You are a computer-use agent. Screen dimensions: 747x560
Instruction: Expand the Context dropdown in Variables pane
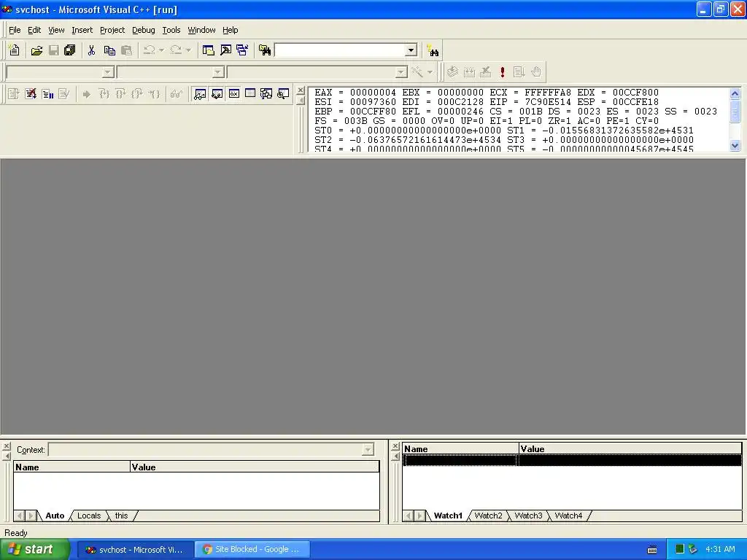368,449
